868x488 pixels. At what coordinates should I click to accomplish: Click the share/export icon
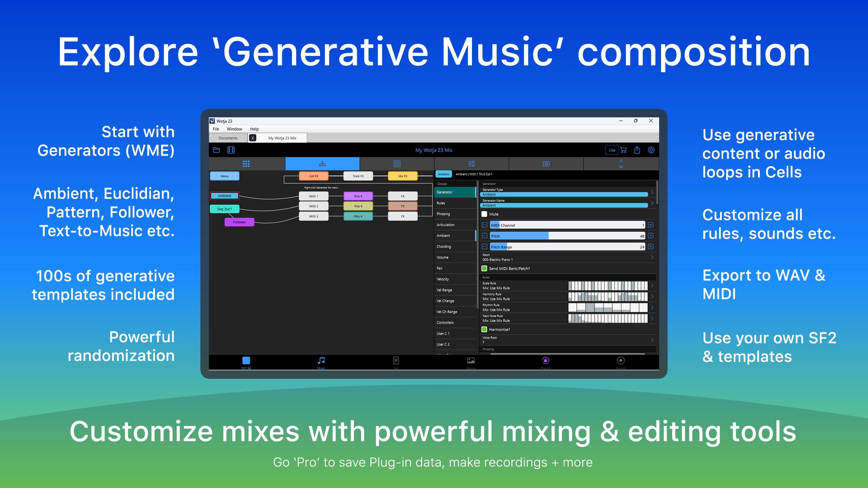(637, 150)
